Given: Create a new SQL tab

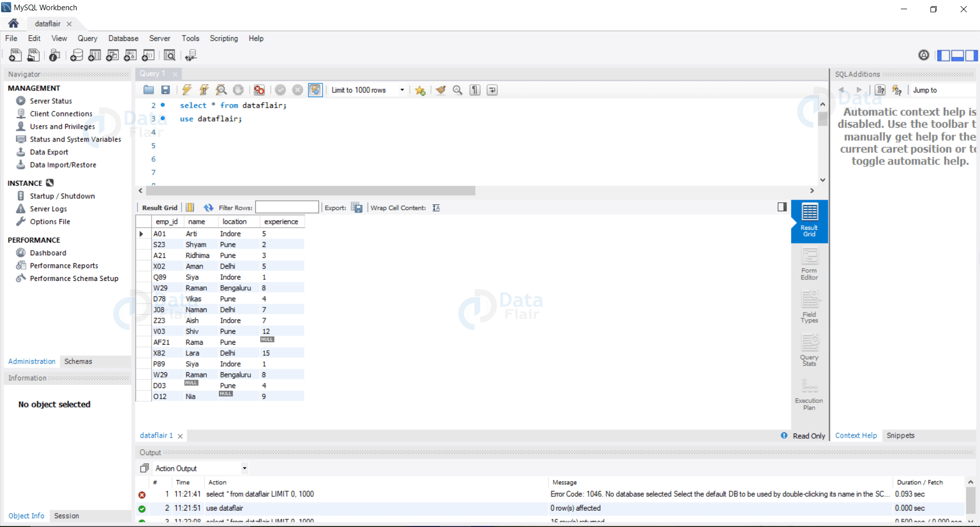Looking at the screenshot, I should [15, 55].
